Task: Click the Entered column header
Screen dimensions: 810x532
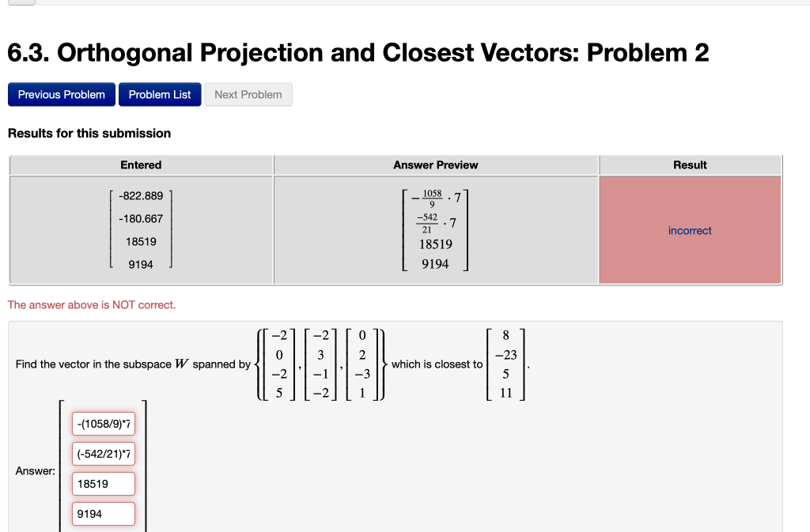Action: pos(140,165)
